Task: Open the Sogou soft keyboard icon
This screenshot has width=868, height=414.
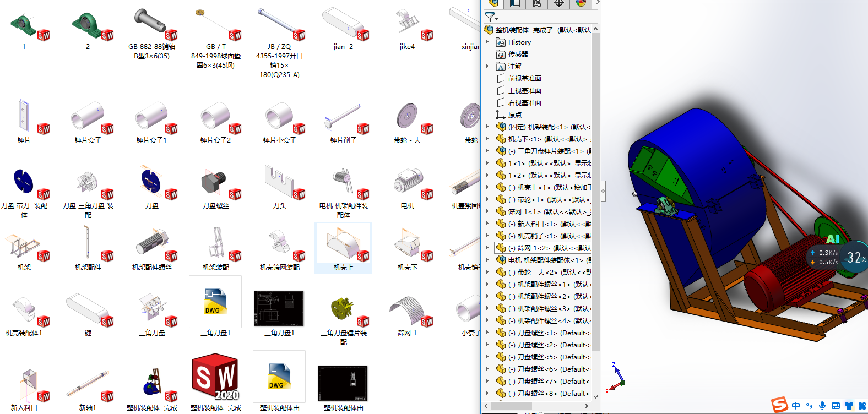Action: tap(836, 406)
